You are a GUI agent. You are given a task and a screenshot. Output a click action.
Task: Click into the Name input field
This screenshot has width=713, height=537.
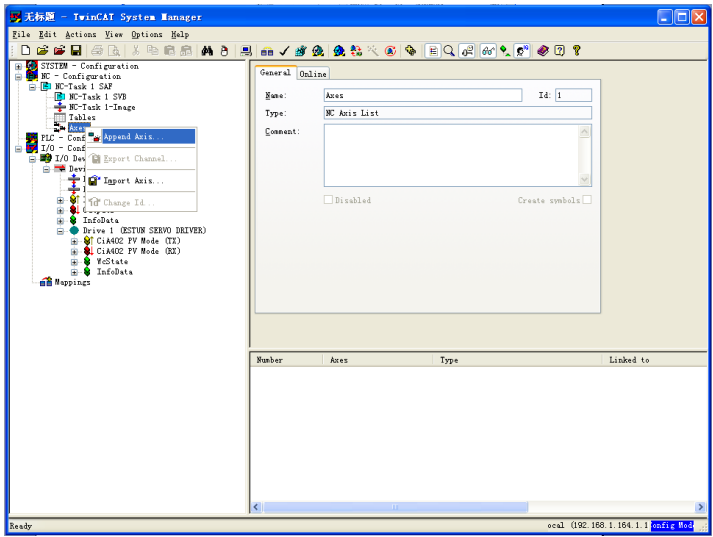pos(423,95)
